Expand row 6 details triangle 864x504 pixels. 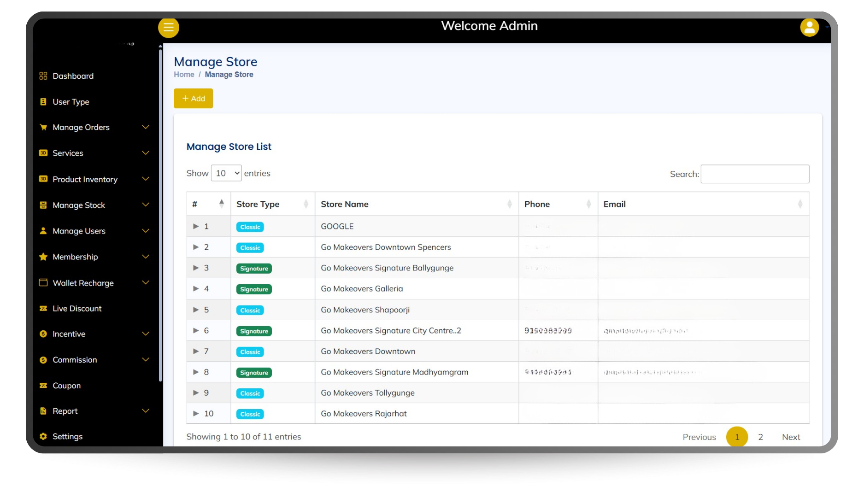(x=196, y=330)
